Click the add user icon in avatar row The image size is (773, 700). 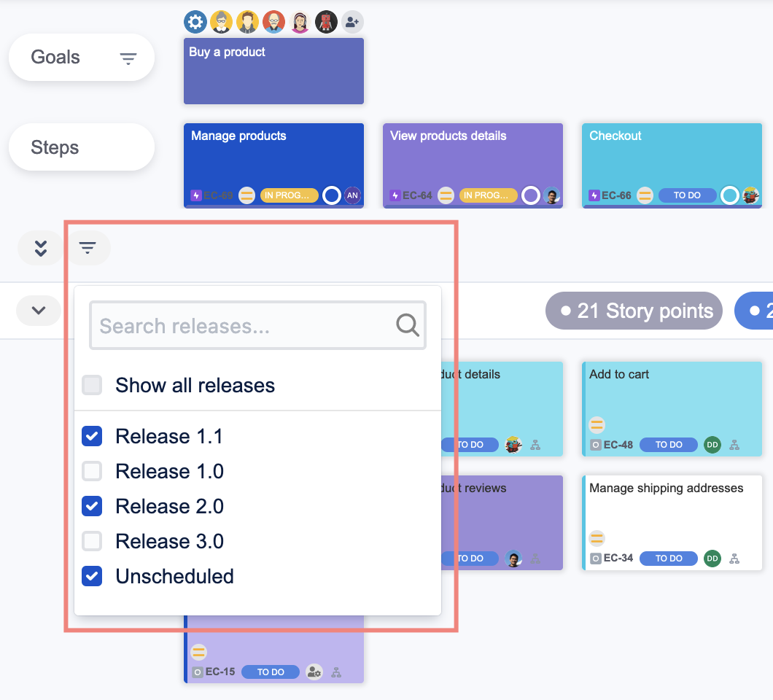pyautogui.click(x=352, y=22)
